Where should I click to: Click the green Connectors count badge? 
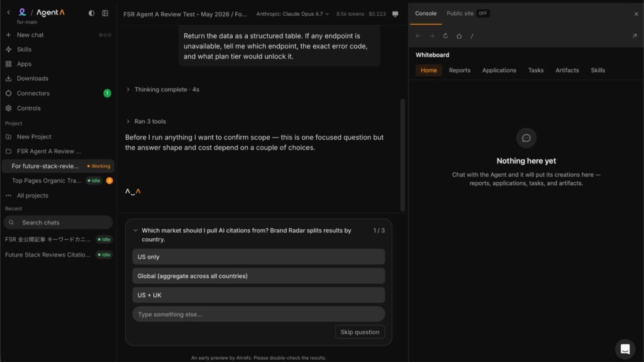click(x=107, y=93)
